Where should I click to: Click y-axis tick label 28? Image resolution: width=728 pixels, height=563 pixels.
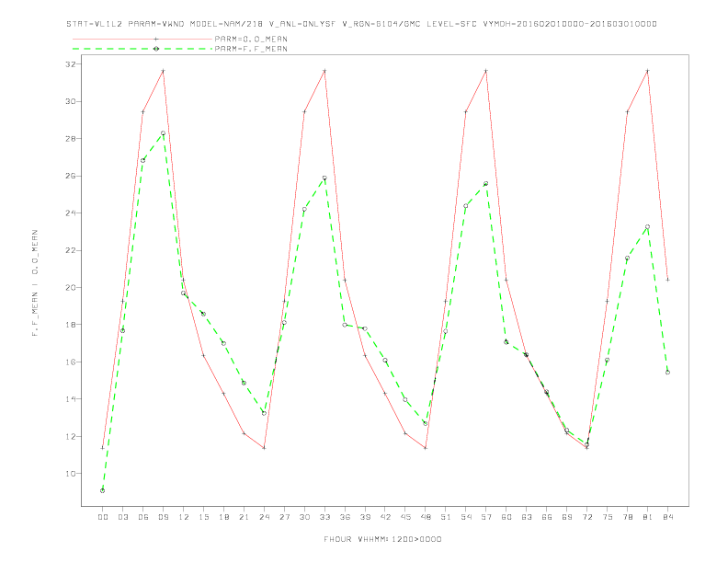click(x=71, y=138)
